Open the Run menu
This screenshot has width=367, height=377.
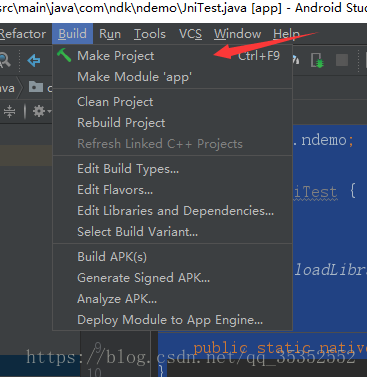pos(110,34)
